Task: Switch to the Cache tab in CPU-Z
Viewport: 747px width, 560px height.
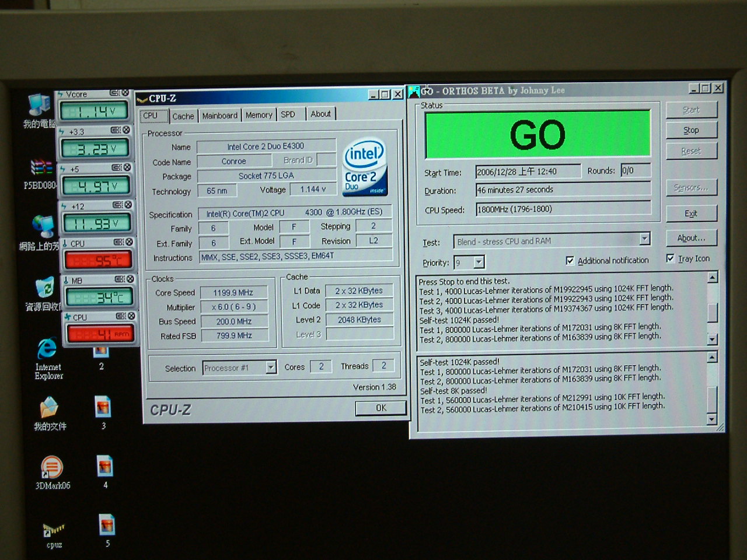Action: pyautogui.click(x=183, y=116)
